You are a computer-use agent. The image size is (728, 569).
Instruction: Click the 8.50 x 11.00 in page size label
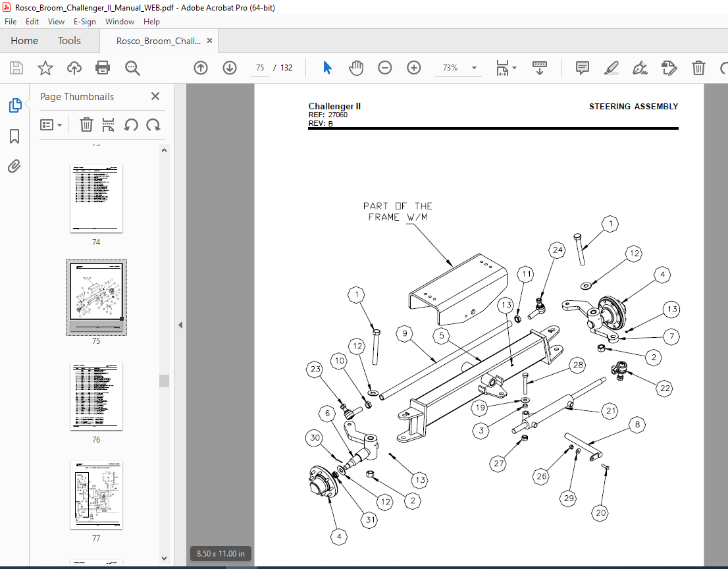tap(221, 553)
